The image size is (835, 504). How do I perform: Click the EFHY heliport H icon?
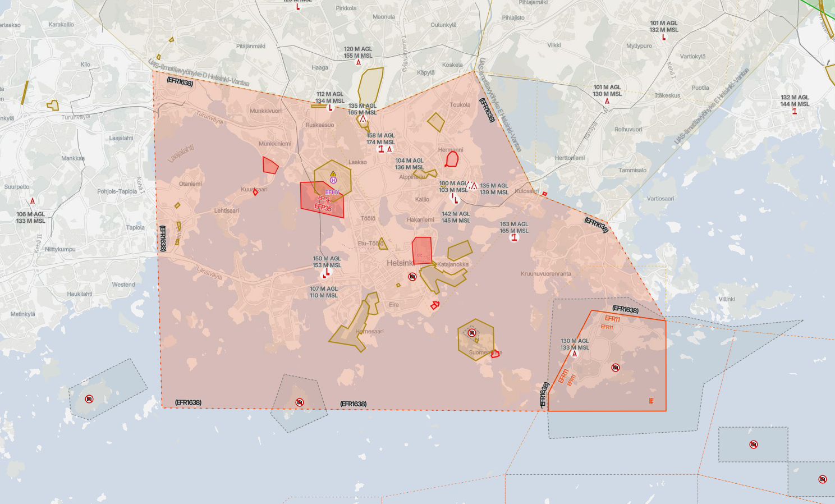(x=333, y=181)
